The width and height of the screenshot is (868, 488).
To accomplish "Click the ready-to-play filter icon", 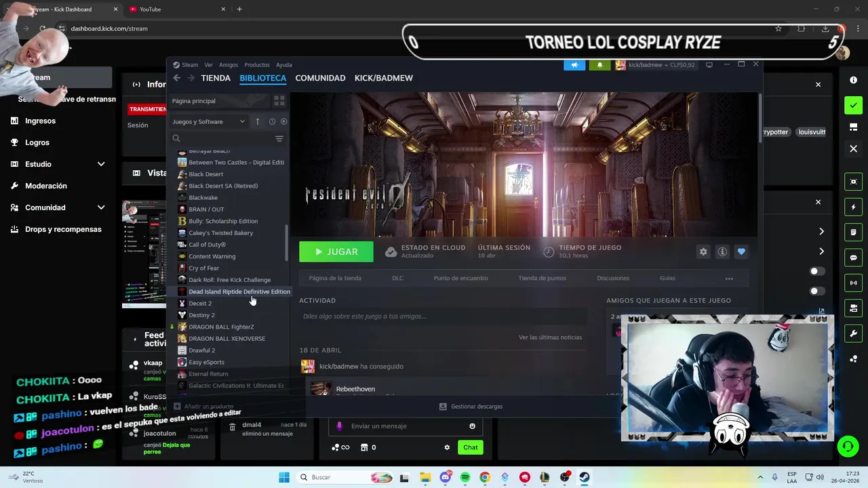I will [x=284, y=121].
